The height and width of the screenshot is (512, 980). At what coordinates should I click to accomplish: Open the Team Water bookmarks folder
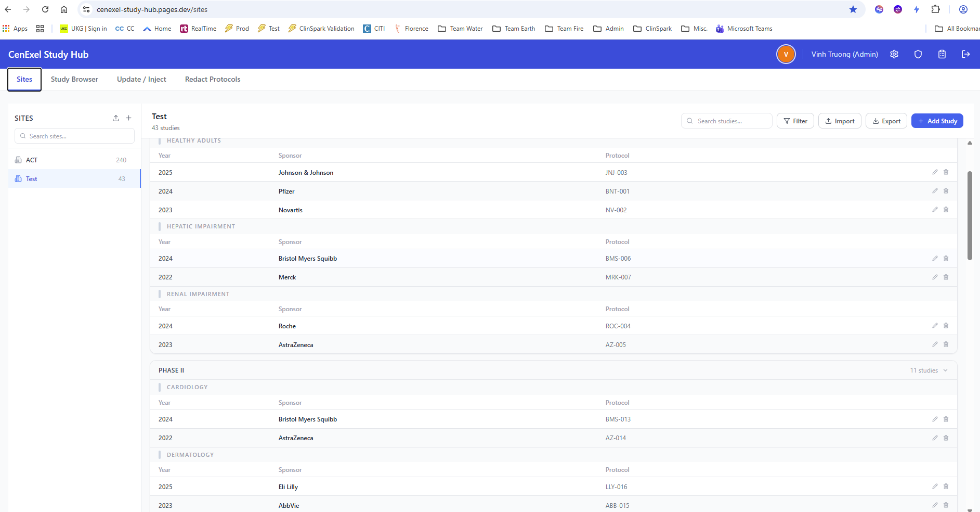pyautogui.click(x=461, y=29)
